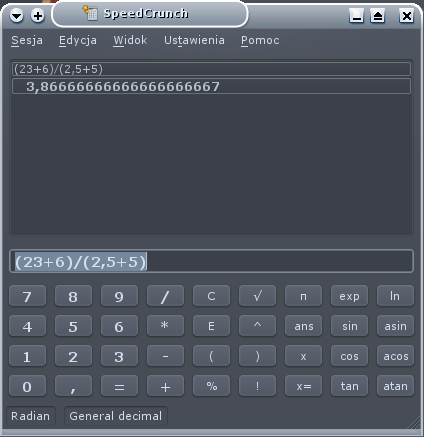Switch the General decimal format indicator
This screenshot has width=424, height=437.
(x=116, y=416)
